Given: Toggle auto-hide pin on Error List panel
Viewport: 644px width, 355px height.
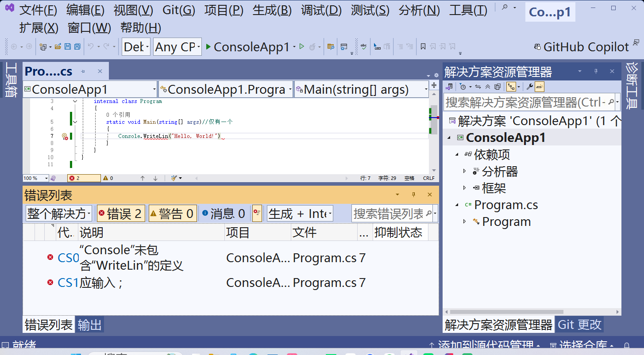Looking at the screenshot, I should (414, 195).
